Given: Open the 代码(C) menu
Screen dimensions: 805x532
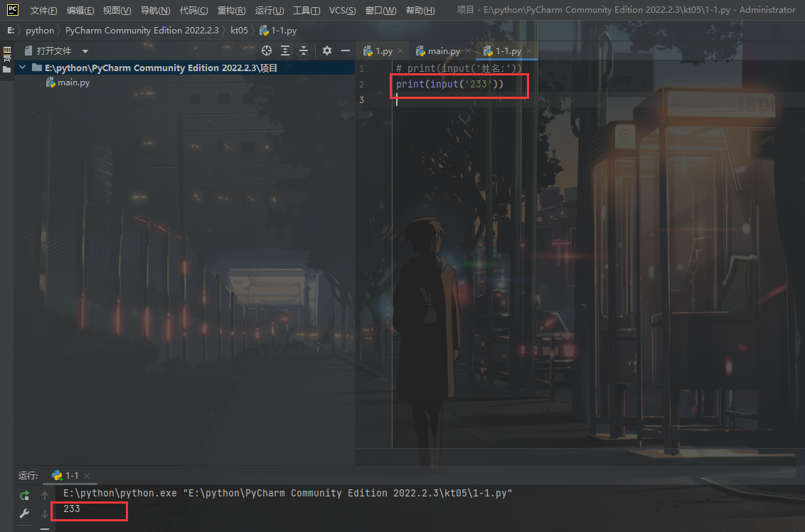Looking at the screenshot, I should tap(193, 10).
